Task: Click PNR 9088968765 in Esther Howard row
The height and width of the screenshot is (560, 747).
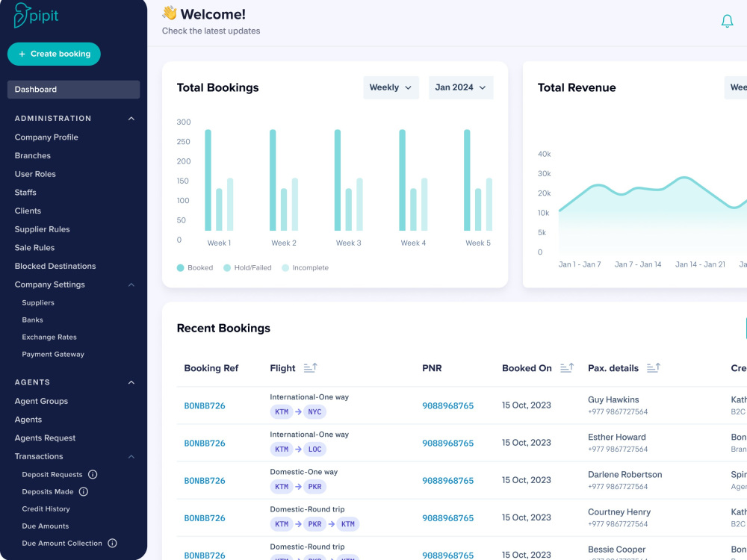Action: (x=447, y=444)
